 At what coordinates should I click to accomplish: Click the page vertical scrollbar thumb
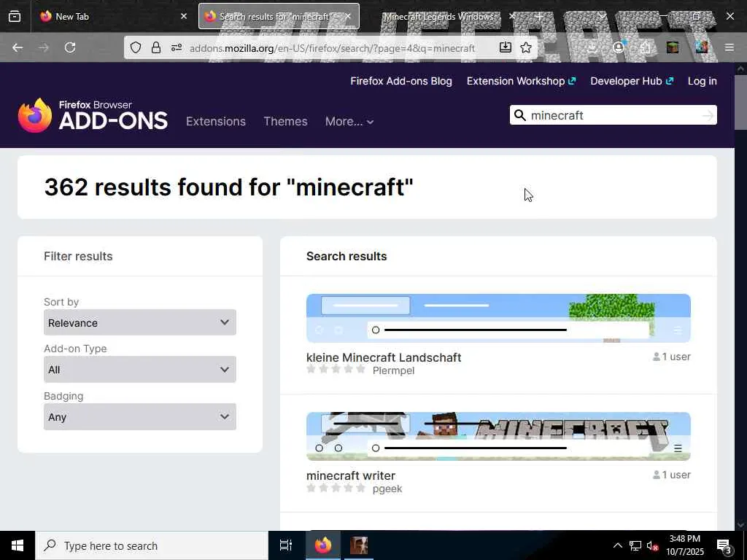(740, 102)
